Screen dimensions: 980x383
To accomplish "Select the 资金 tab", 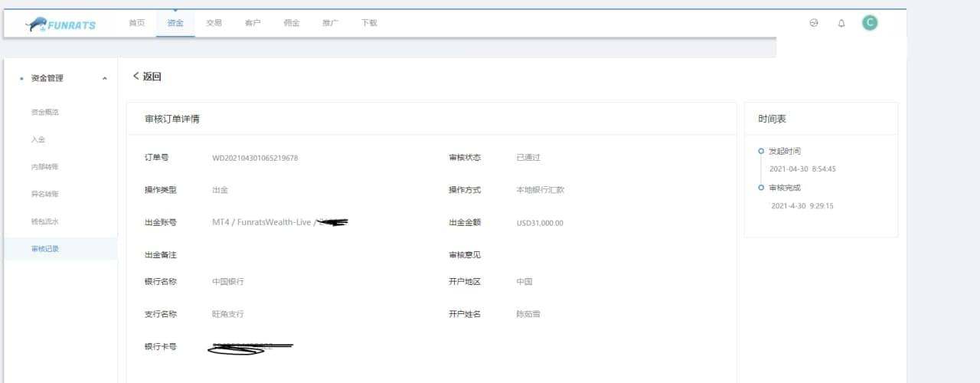I will pos(175,23).
